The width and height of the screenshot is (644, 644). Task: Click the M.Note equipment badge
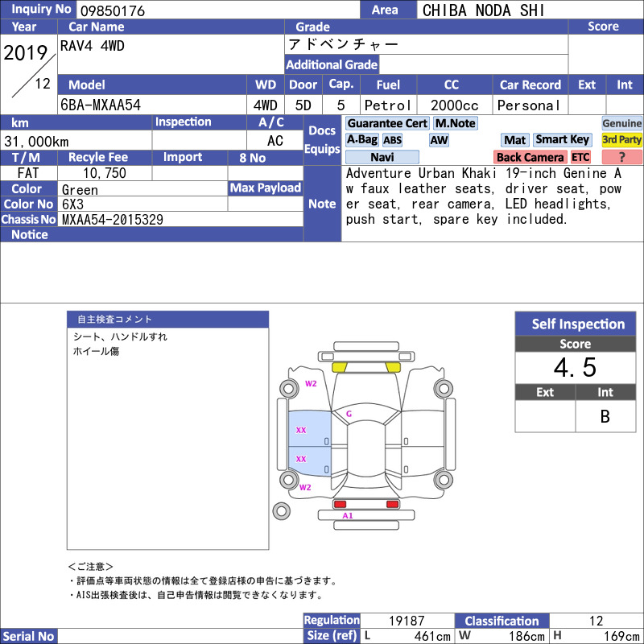(x=455, y=123)
